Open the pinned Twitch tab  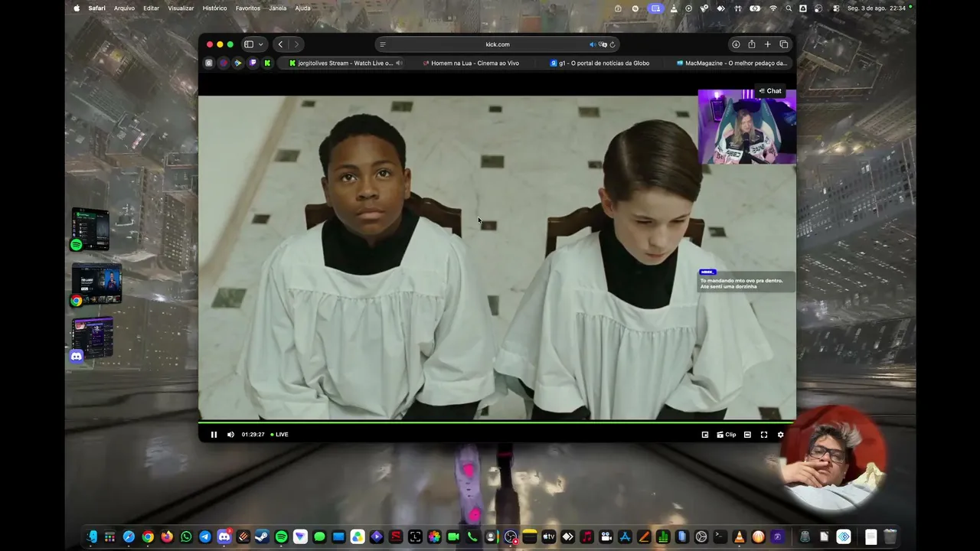253,64
